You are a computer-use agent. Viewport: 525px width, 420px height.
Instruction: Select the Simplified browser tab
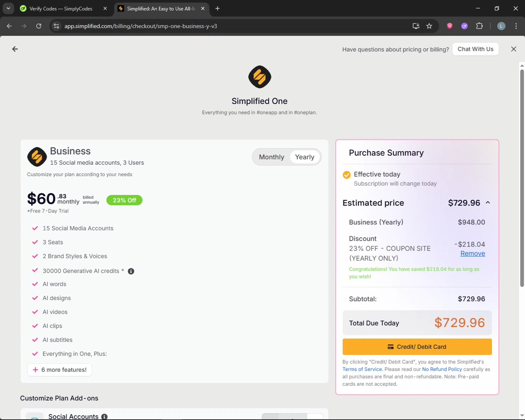click(x=160, y=9)
